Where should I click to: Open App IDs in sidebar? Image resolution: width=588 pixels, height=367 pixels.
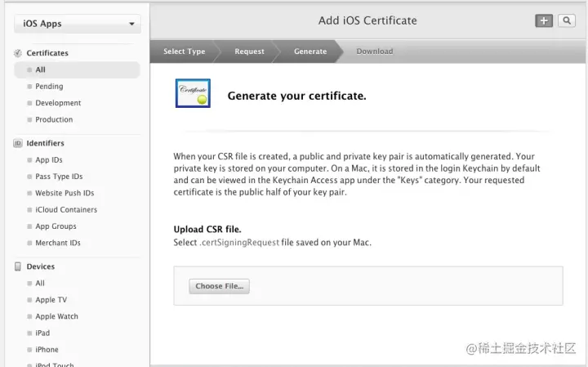pos(49,160)
